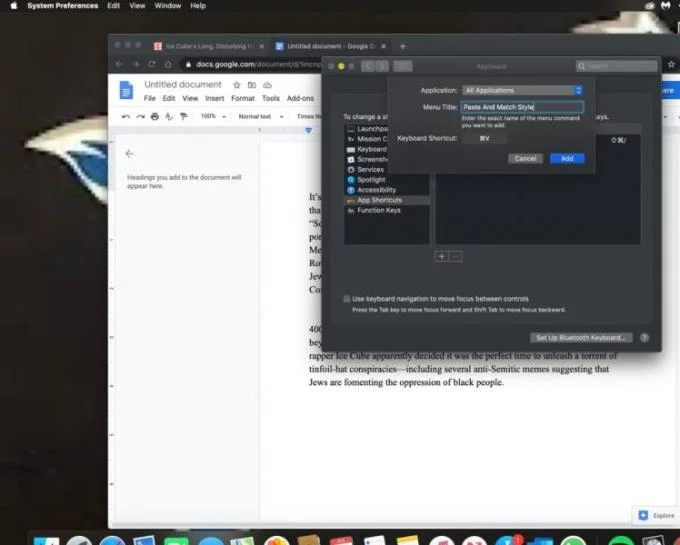The width and height of the screenshot is (680, 545).
Task: Cancel the new shortcut dialog
Action: [x=525, y=159]
